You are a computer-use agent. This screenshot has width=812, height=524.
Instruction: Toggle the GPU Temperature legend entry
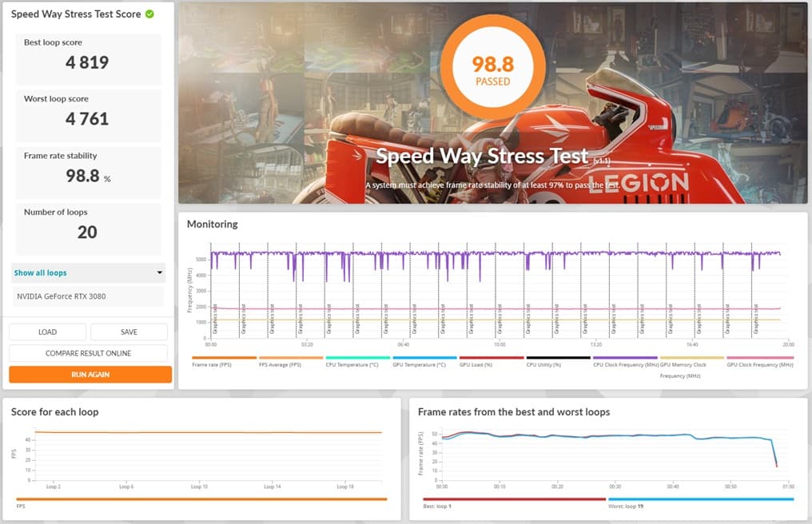pos(424,361)
